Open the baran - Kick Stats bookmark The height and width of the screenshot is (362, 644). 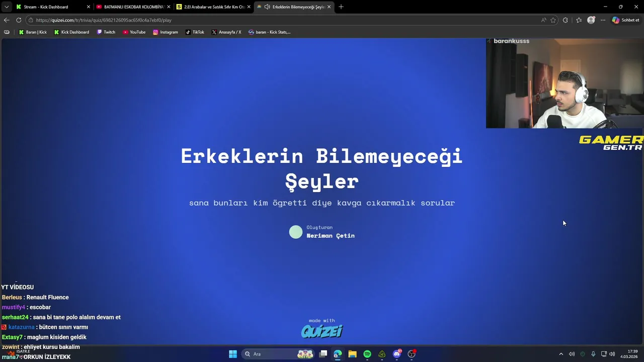[269, 32]
